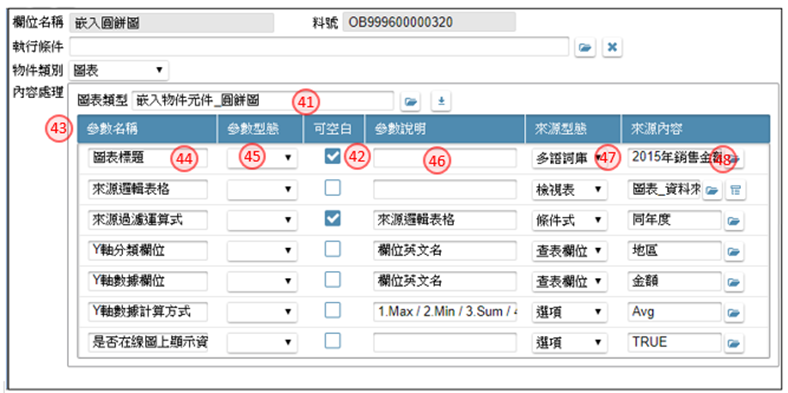The width and height of the screenshot is (788, 393).
Task: Uncheck 可空白 for 來源過濾運算式 row
Action: pyautogui.click(x=332, y=218)
